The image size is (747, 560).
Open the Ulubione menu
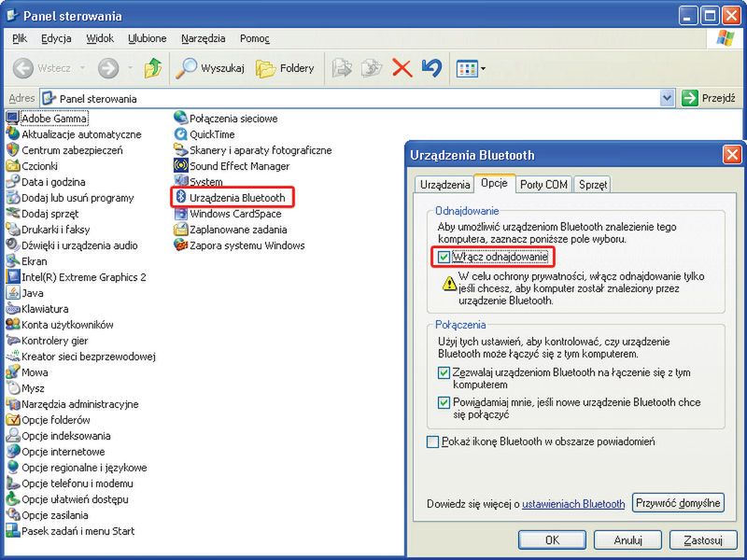coord(148,38)
